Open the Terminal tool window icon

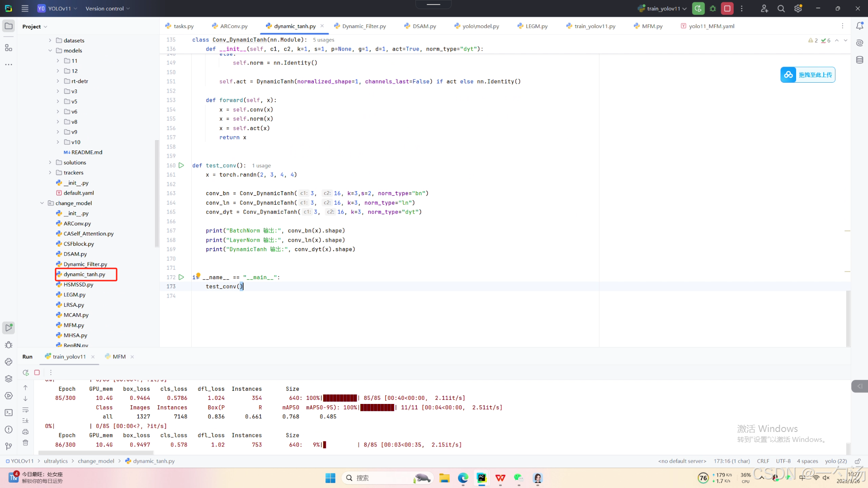[9, 413]
